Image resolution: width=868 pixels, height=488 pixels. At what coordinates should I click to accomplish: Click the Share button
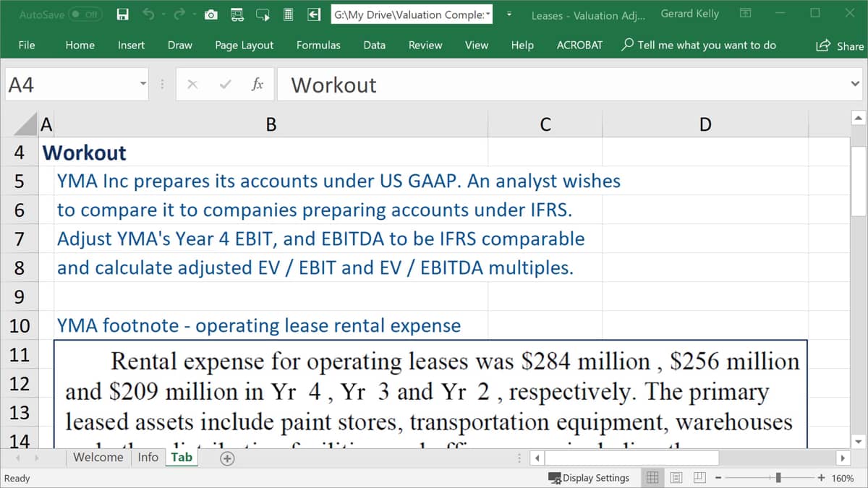click(839, 46)
